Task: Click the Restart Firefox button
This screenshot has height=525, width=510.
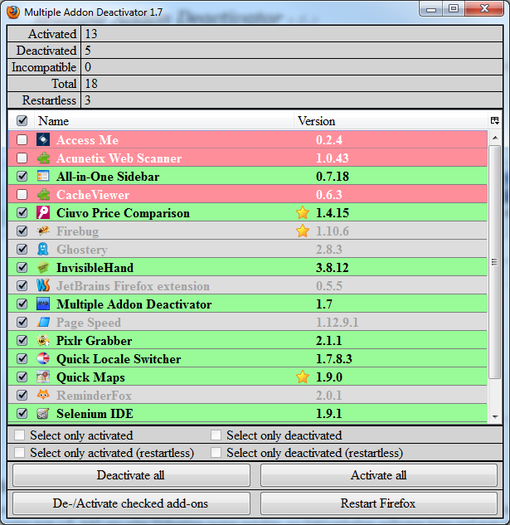Action: point(378,503)
